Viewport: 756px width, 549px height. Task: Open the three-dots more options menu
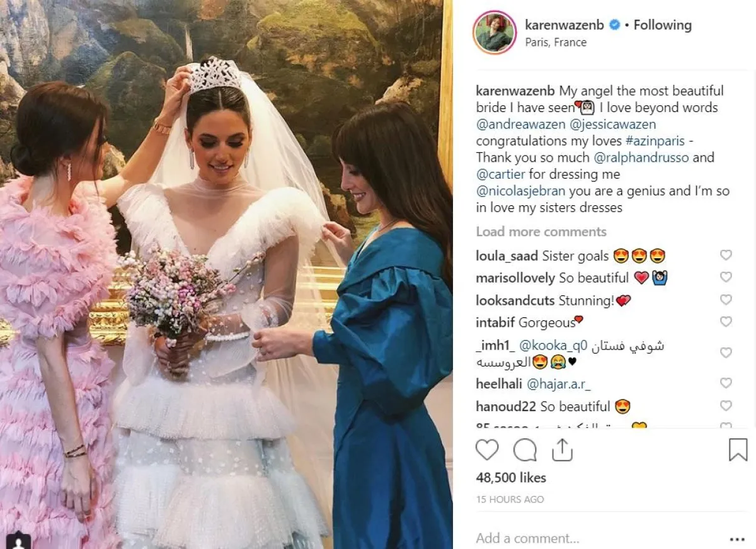[x=737, y=539]
